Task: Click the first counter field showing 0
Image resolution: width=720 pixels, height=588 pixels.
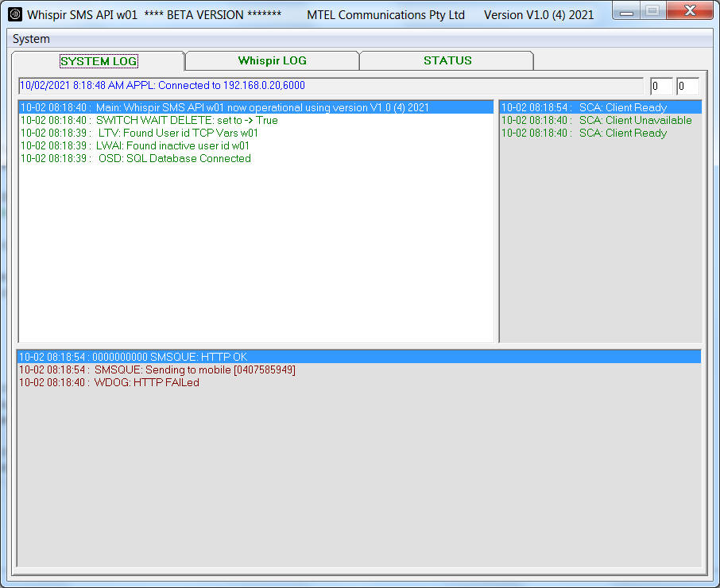Action: tap(661, 87)
